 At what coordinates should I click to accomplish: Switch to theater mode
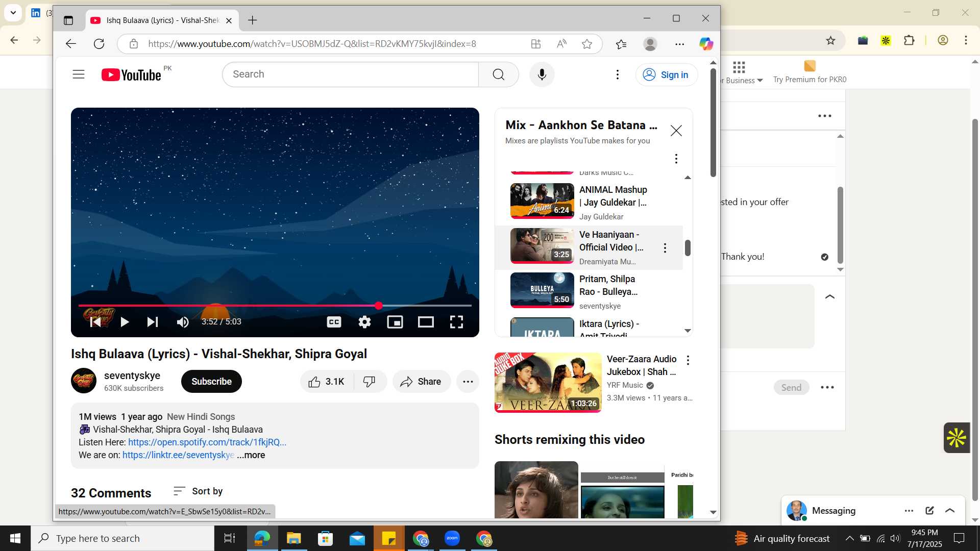(426, 322)
